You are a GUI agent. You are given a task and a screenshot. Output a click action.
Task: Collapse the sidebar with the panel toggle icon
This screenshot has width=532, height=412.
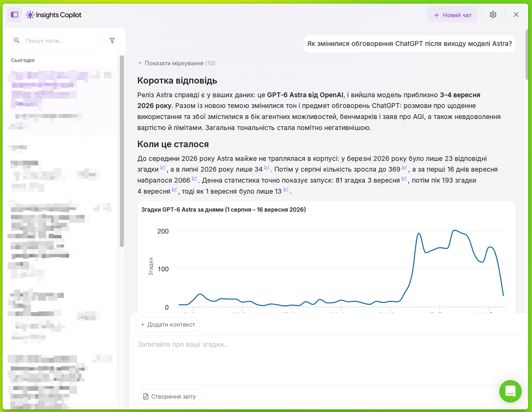(x=15, y=15)
